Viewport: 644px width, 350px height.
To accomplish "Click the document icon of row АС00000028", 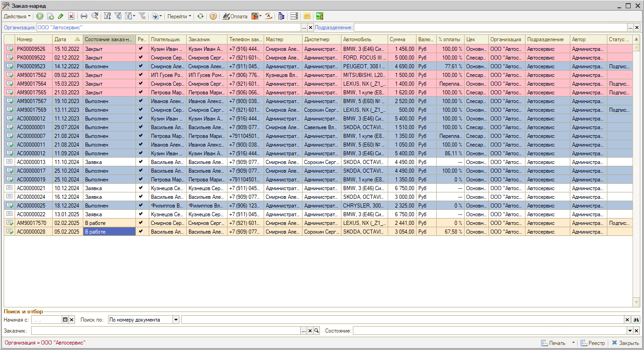I will tap(10, 232).
